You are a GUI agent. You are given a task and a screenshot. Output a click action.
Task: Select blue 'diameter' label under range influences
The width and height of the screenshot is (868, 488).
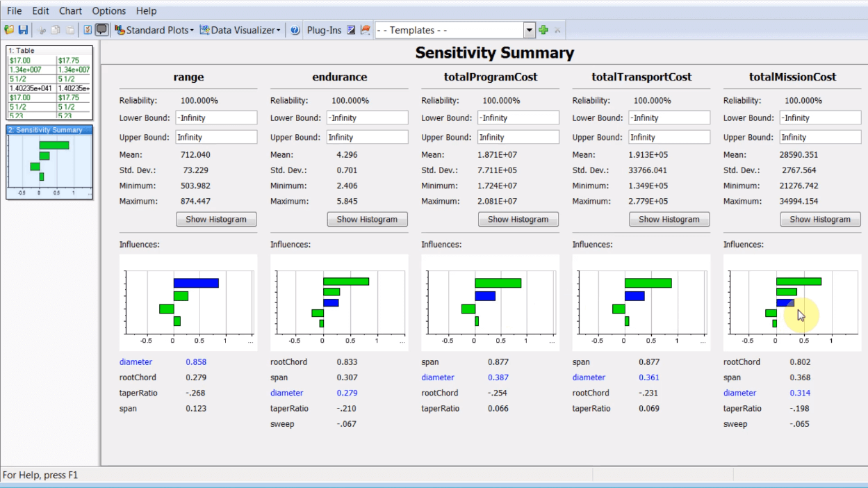tap(136, 362)
